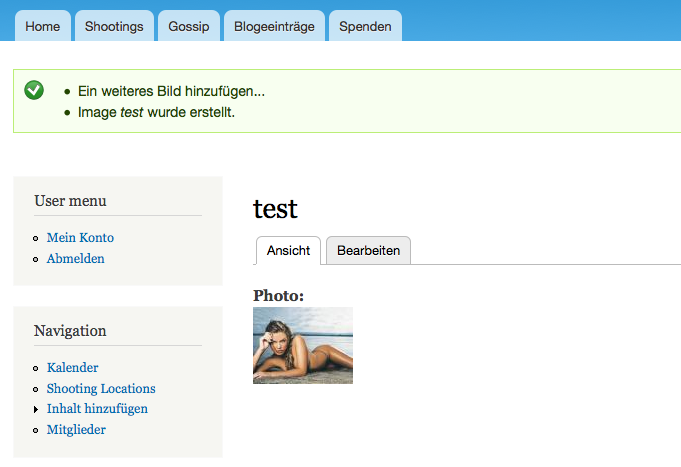Open the Mitglieder link
The width and height of the screenshot is (681, 467).
76,430
